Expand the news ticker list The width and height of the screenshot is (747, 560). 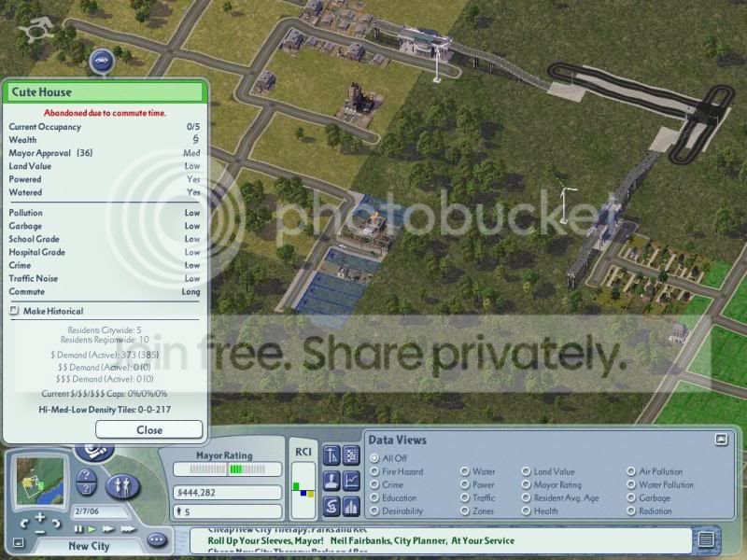coord(706,539)
